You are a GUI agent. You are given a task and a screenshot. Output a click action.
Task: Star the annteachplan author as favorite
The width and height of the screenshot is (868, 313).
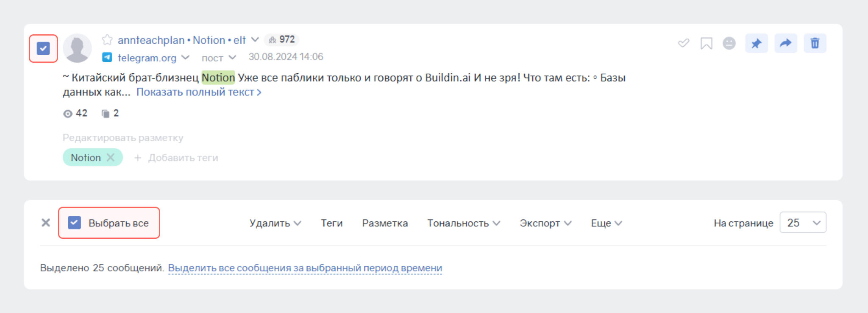pyautogui.click(x=107, y=40)
